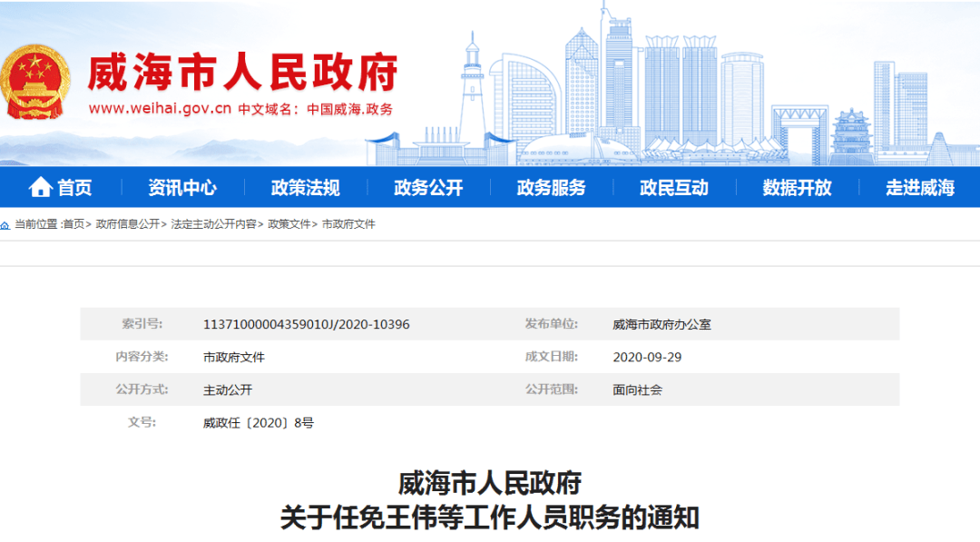Click the 内容分类 label
The width and height of the screenshot is (980, 542).
(x=142, y=356)
